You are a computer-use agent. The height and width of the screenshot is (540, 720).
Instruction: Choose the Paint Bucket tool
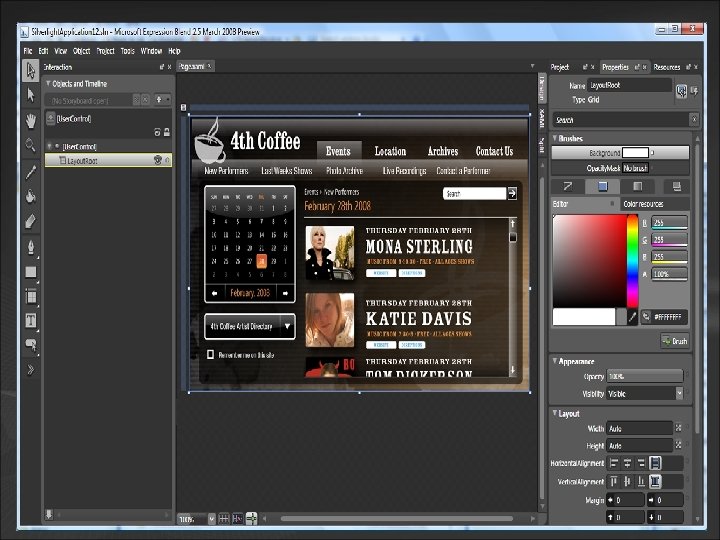pos(31,196)
